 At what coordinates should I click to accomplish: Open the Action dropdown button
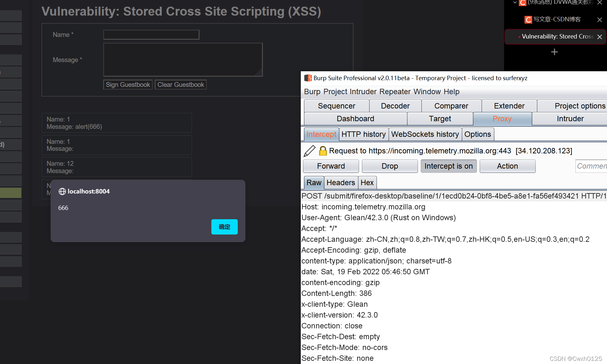[x=507, y=166]
